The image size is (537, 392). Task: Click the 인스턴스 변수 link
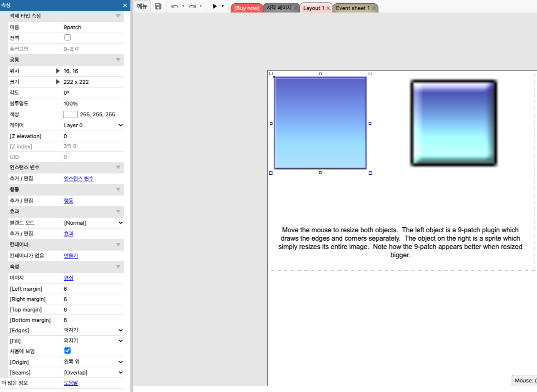78,178
